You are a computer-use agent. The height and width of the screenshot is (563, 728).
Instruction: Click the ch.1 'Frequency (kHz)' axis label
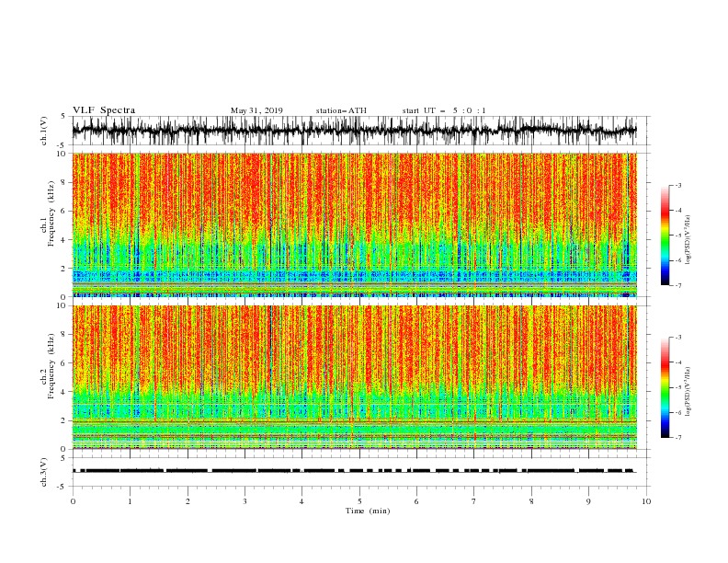click(51, 213)
